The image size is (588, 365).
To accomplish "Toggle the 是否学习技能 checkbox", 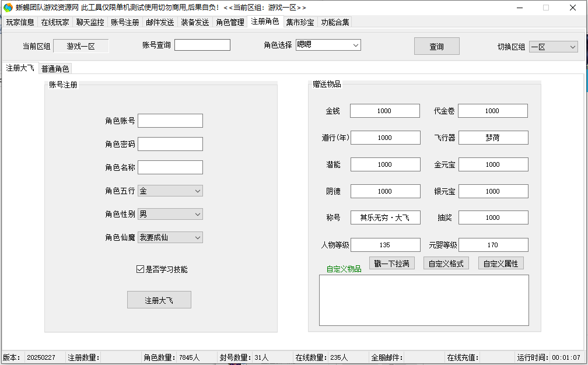I will pos(140,269).
